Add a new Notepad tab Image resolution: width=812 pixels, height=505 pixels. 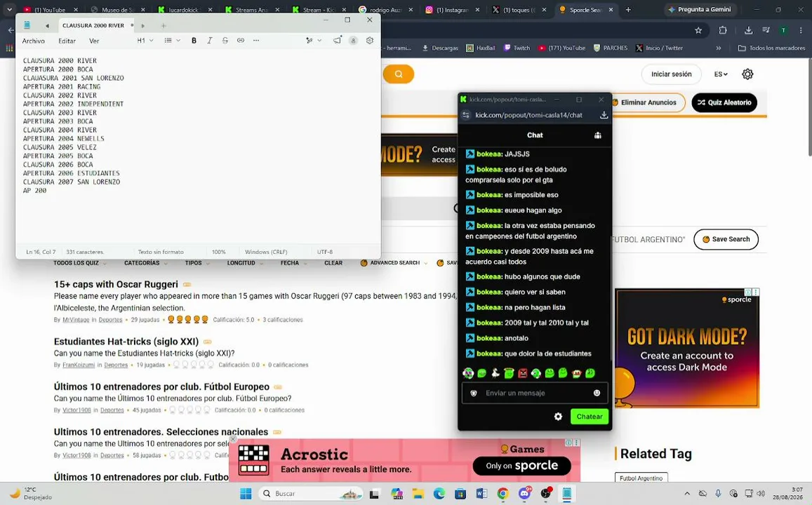tap(164, 25)
